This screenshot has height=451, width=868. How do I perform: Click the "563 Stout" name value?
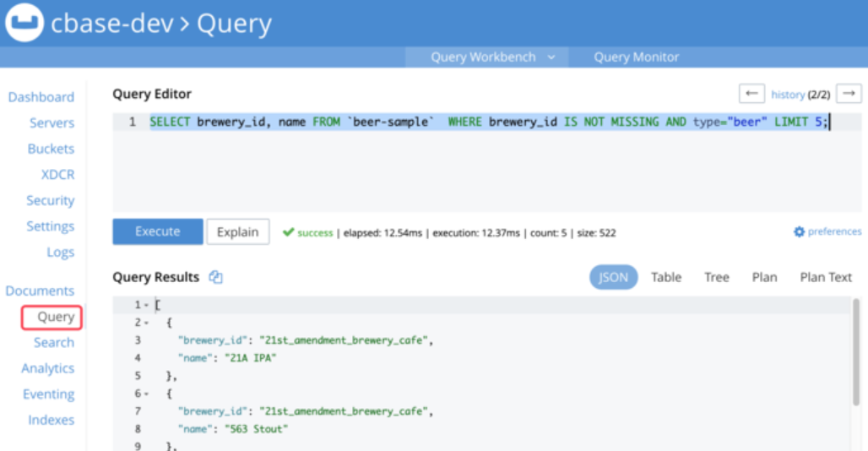[x=257, y=429]
